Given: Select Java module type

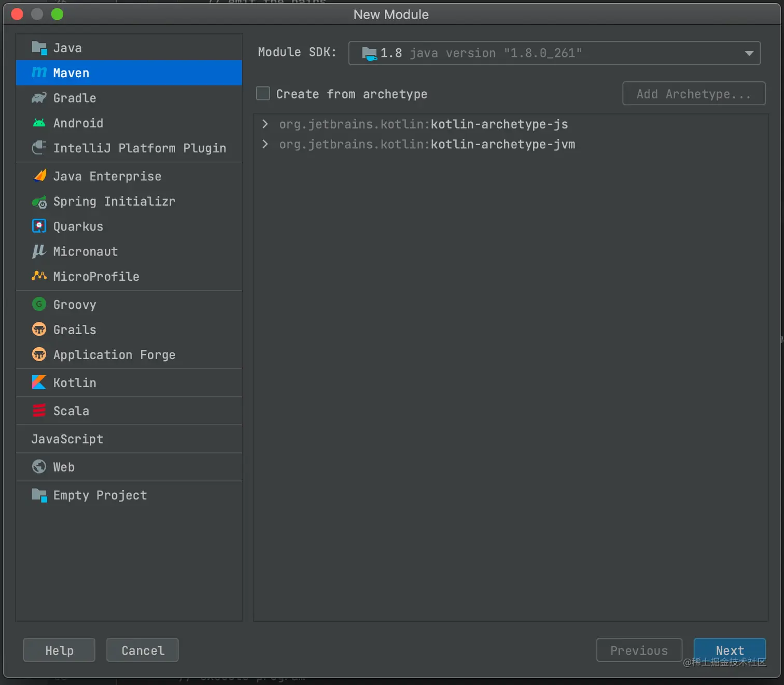Looking at the screenshot, I should pyautogui.click(x=129, y=48).
